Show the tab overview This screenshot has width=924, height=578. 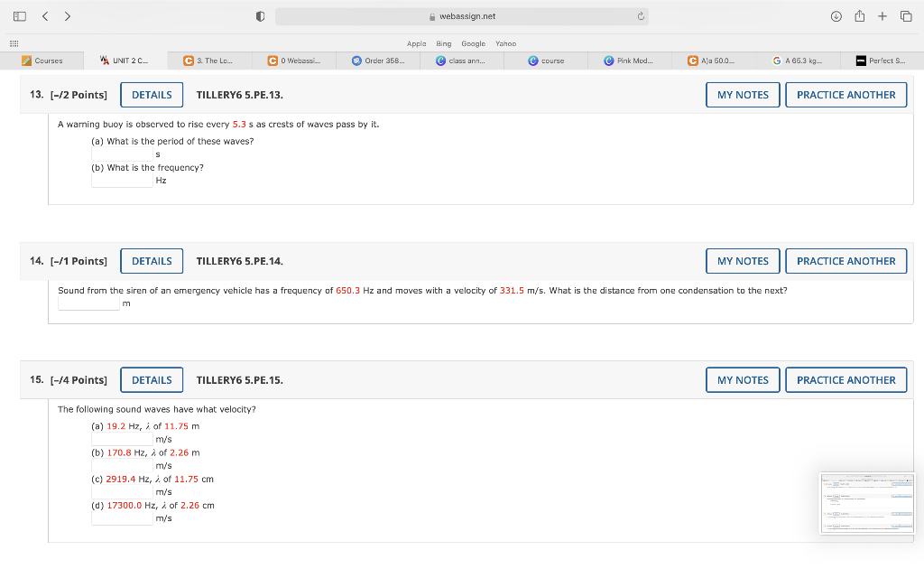[x=906, y=15]
